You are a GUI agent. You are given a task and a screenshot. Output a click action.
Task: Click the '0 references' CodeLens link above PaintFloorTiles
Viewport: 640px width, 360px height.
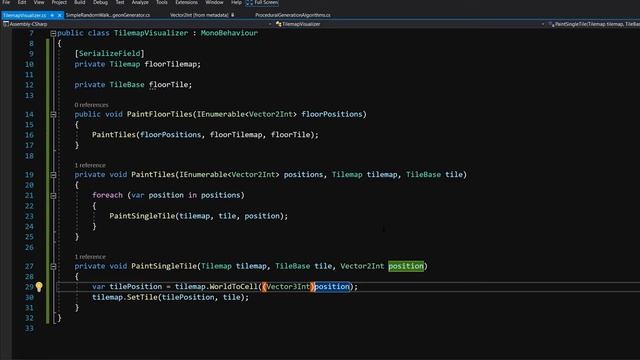(91, 105)
